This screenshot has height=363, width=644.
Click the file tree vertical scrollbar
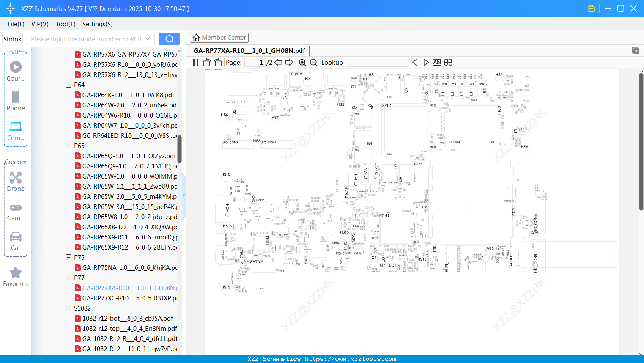[179, 149]
